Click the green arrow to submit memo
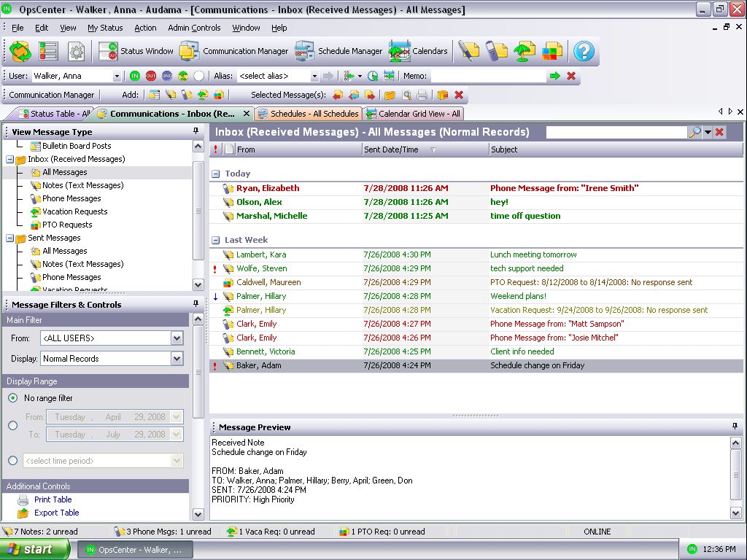The height and width of the screenshot is (560, 747). point(555,76)
